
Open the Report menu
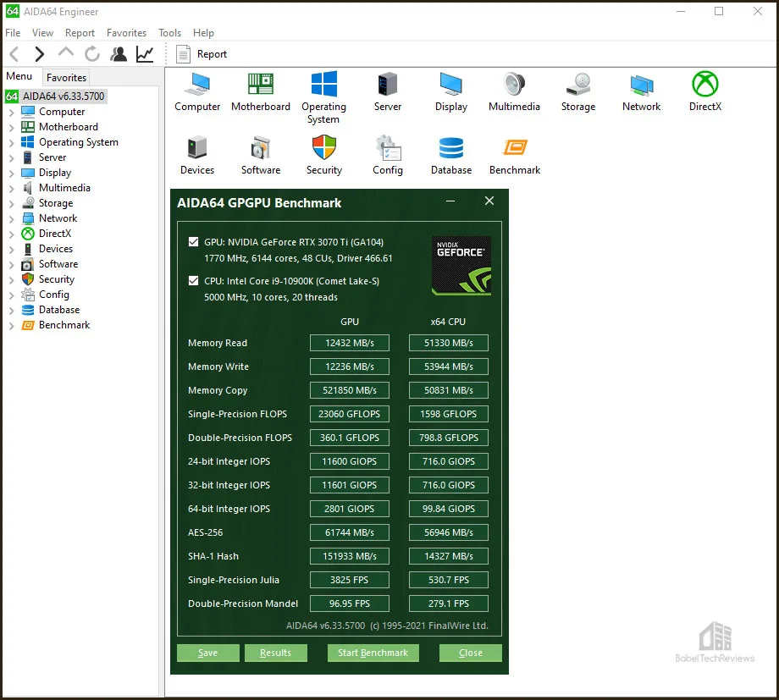80,33
